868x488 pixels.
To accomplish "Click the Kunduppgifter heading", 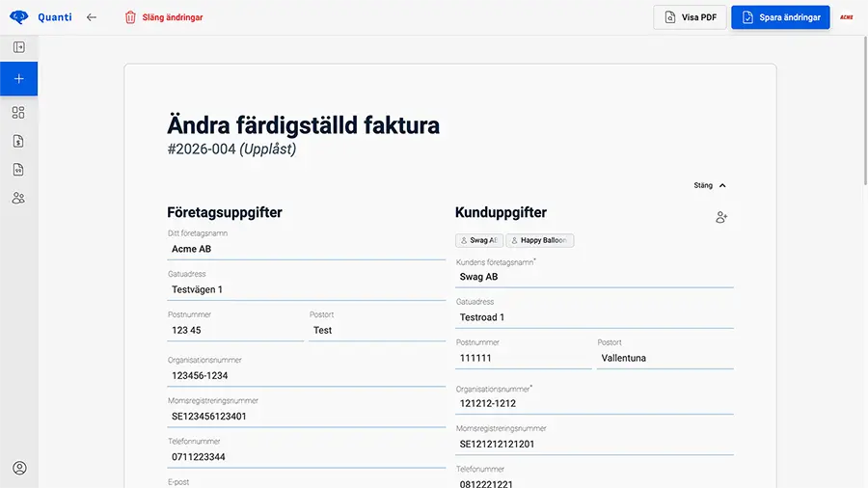I will pyautogui.click(x=501, y=212).
